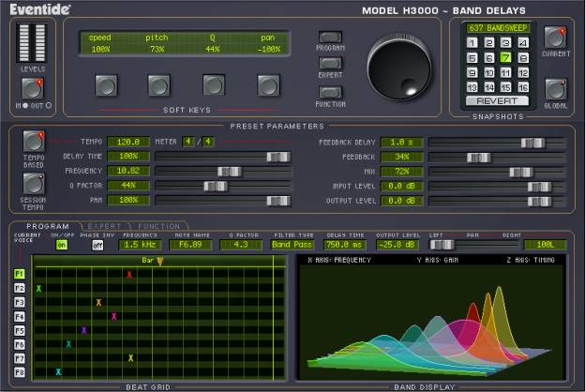Click the FEEDBACK slider handle
Viewport: 585px width, 392px height.
(x=479, y=158)
